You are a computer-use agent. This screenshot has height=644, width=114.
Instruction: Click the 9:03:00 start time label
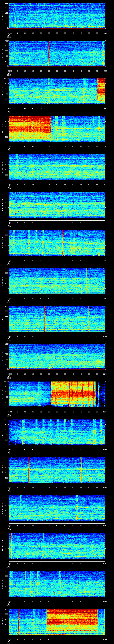[9, 109]
